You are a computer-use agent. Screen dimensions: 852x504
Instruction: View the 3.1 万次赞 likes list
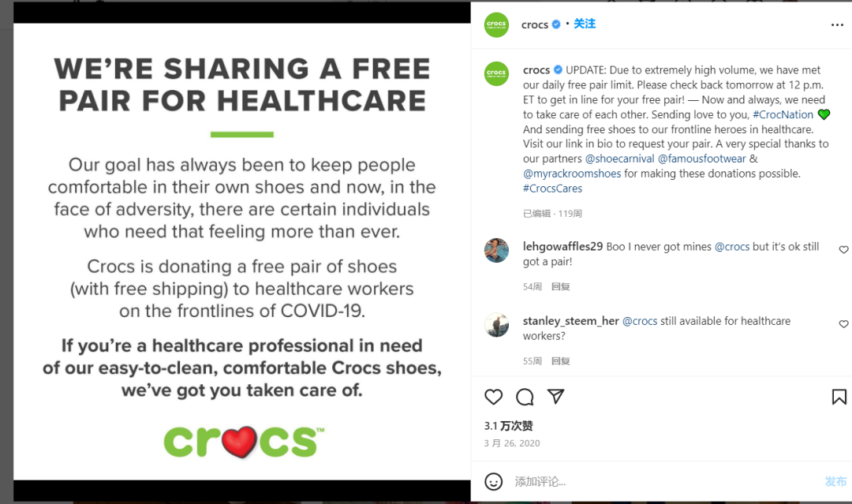coord(508,426)
